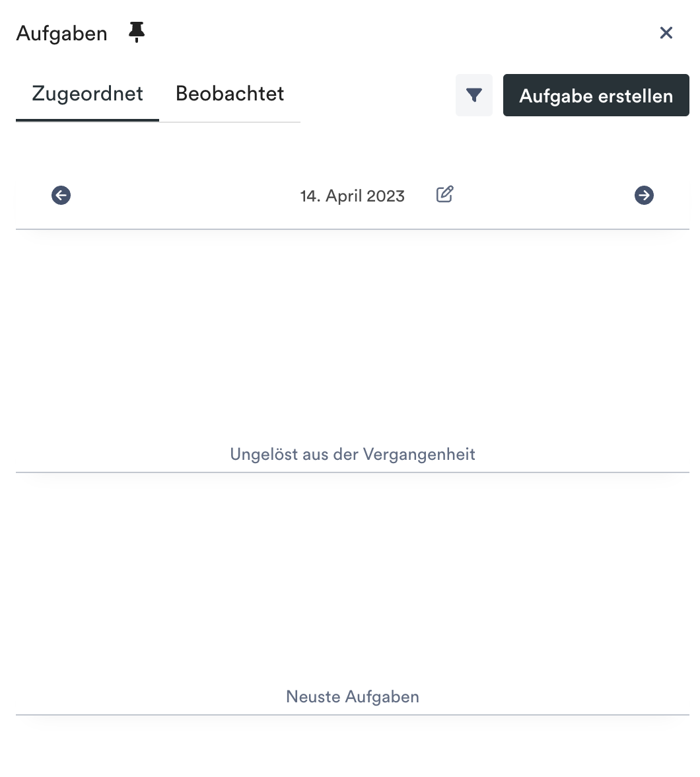Pin the Aufgaben panel with pushpin icon
Image resolution: width=700 pixels, height=777 pixels.
pyautogui.click(x=136, y=33)
